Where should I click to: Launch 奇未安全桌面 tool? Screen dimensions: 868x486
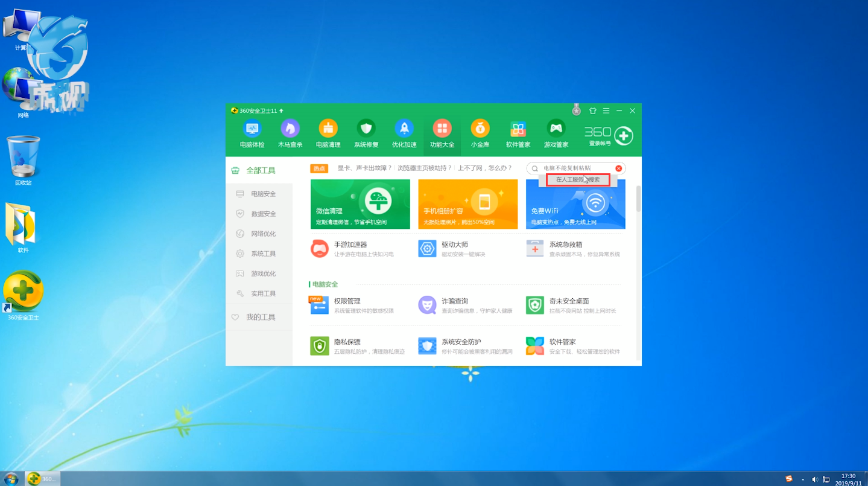click(571, 305)
